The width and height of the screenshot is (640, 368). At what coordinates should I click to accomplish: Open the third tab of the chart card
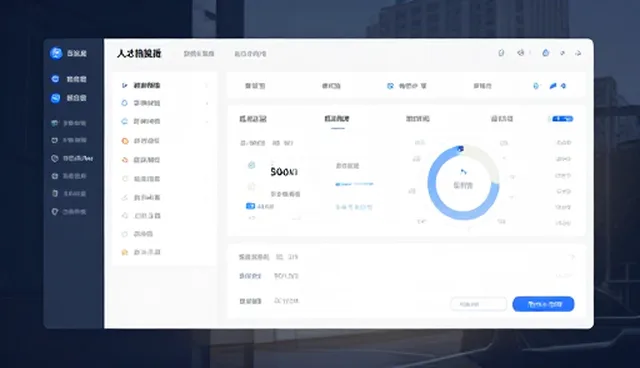(418, 119)
